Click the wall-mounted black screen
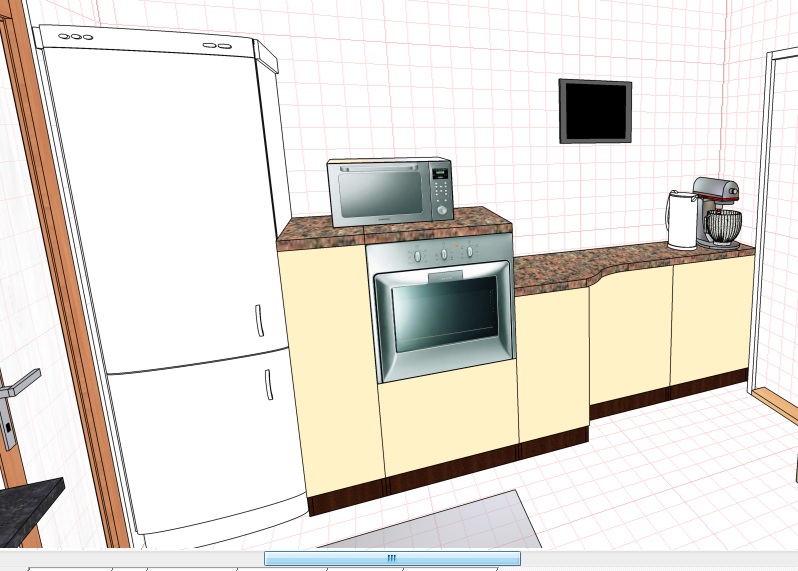 (x=595, y=111)
